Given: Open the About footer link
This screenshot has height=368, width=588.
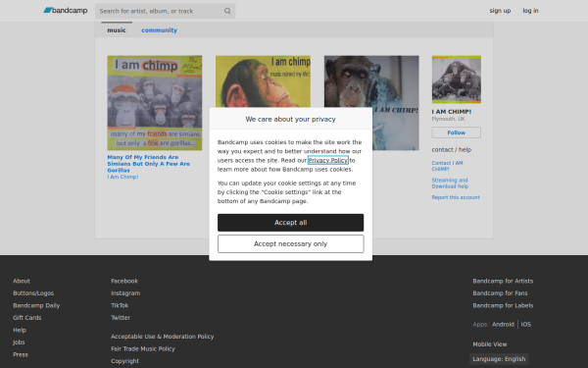Looking at the screenshot, I should (22, 281).
